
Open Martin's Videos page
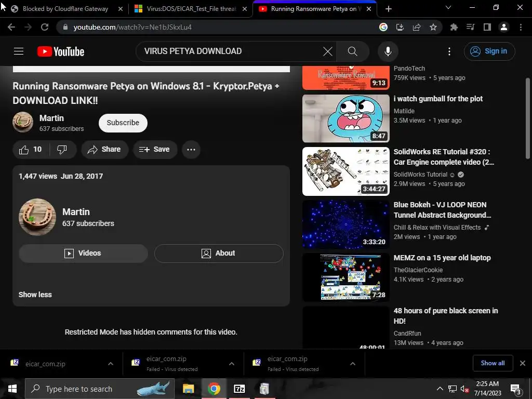pos(83,254)
